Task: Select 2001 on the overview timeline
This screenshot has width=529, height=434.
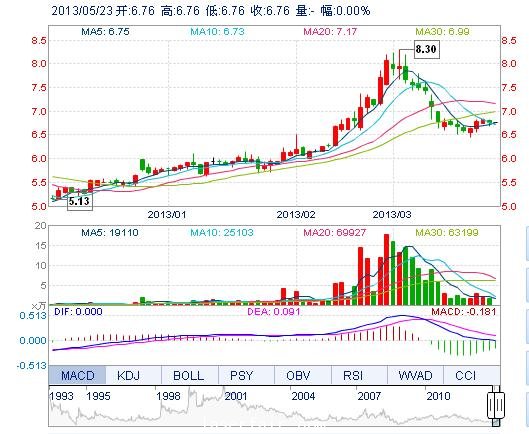Action: 235,396
